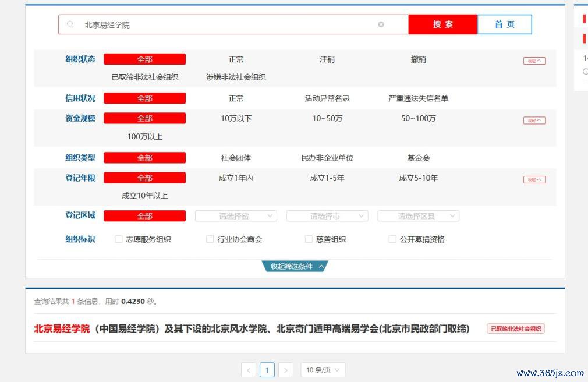
Task: Click the 已取缔非法社会组织 result tag
Action: coord(516,328)
